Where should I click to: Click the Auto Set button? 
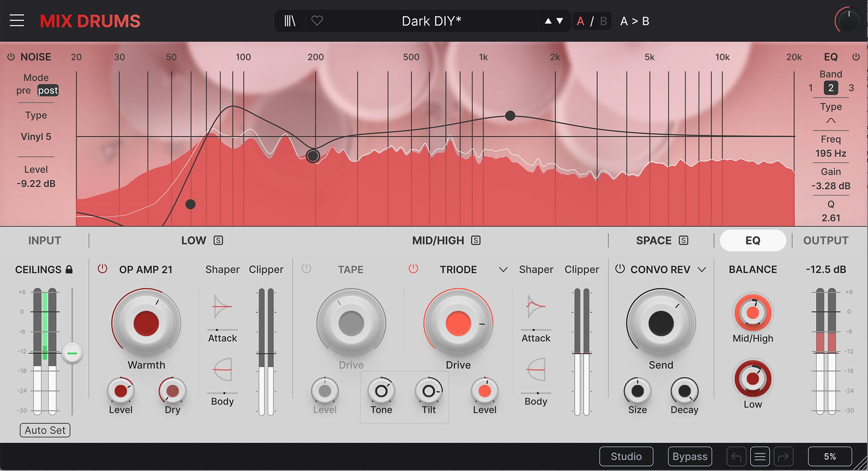click(45, 430)
